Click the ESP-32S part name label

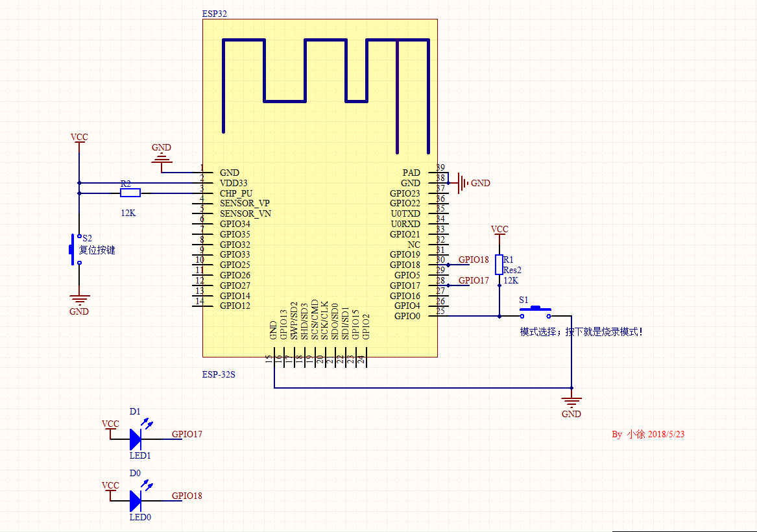click(219, 374)
